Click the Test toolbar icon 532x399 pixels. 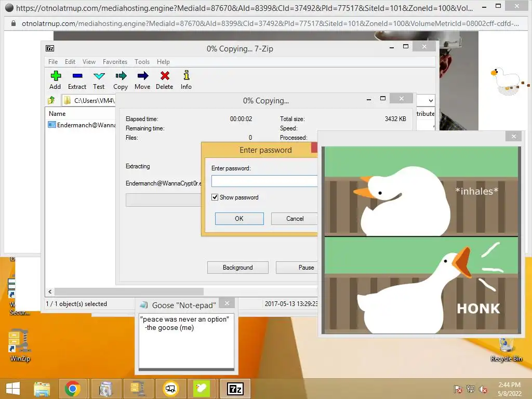(x=99, y=76)
